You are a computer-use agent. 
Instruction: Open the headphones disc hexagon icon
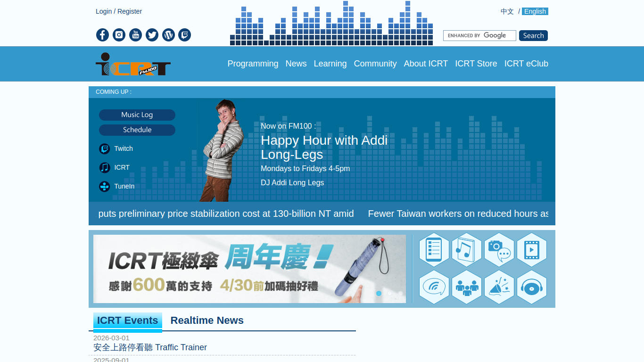pyautogui.click(x=532, y=287)
